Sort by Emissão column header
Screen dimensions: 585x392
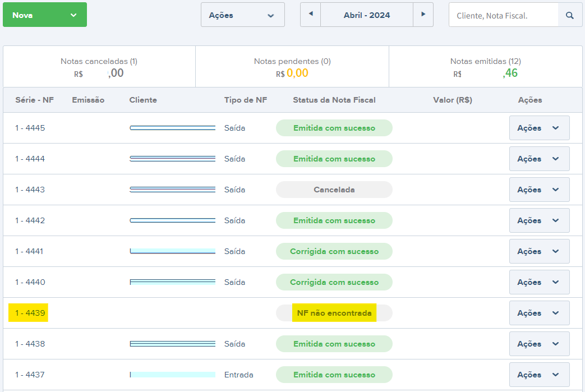88,100
